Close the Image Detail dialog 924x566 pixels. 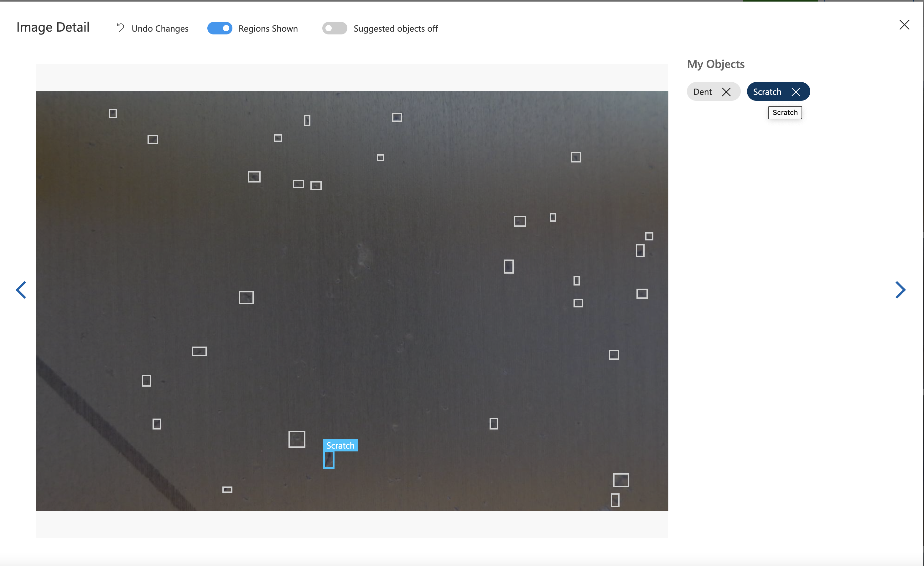click(x=904, y=25)
